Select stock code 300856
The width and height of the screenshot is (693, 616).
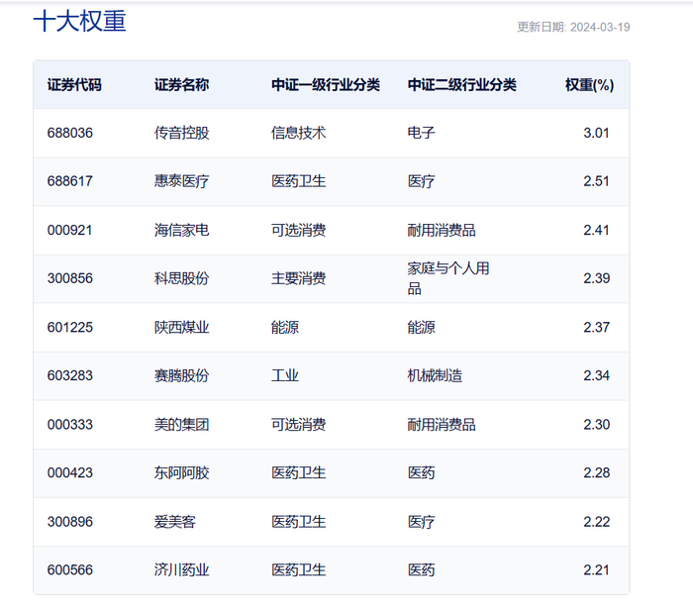coord(70,278)
